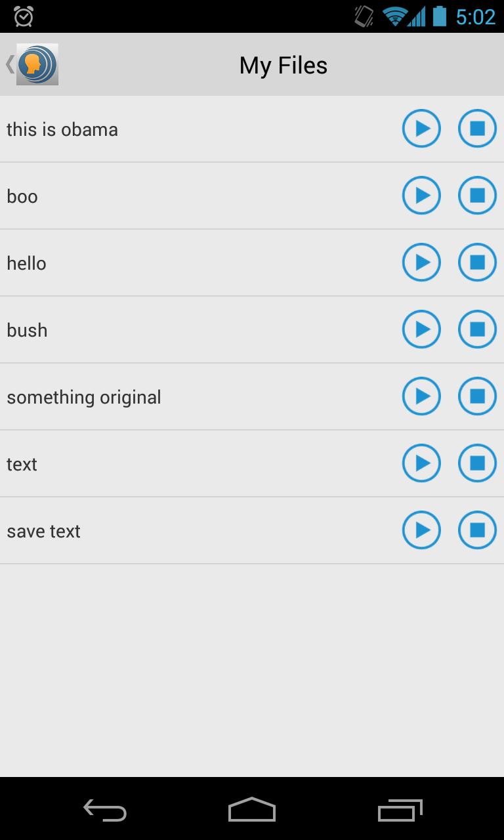504x840 pixels.
Task: Play the "text" file
Action: [421, 463]
